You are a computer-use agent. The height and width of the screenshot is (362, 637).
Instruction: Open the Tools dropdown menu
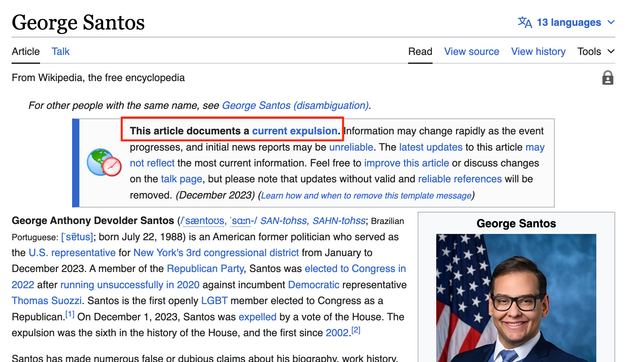pos(596,52)
